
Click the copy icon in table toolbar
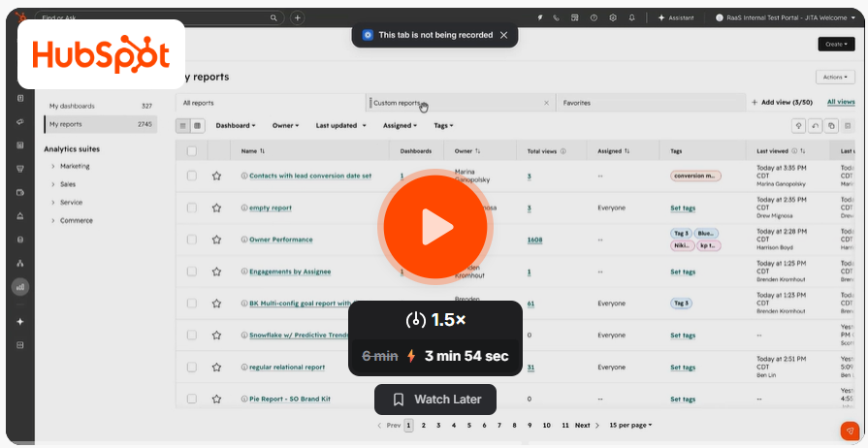point(831,126)
